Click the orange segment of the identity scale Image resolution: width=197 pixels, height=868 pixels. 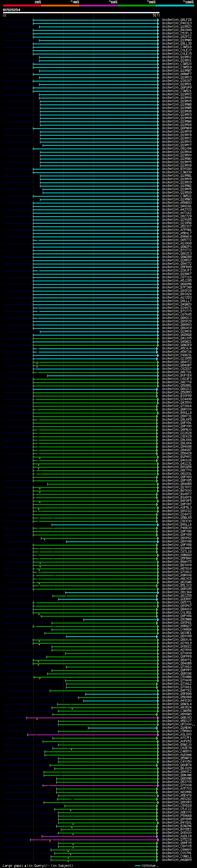tap(60, 6)
